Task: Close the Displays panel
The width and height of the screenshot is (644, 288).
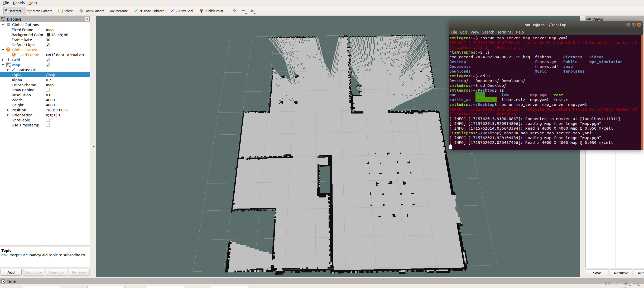Action: coord(87,19)
